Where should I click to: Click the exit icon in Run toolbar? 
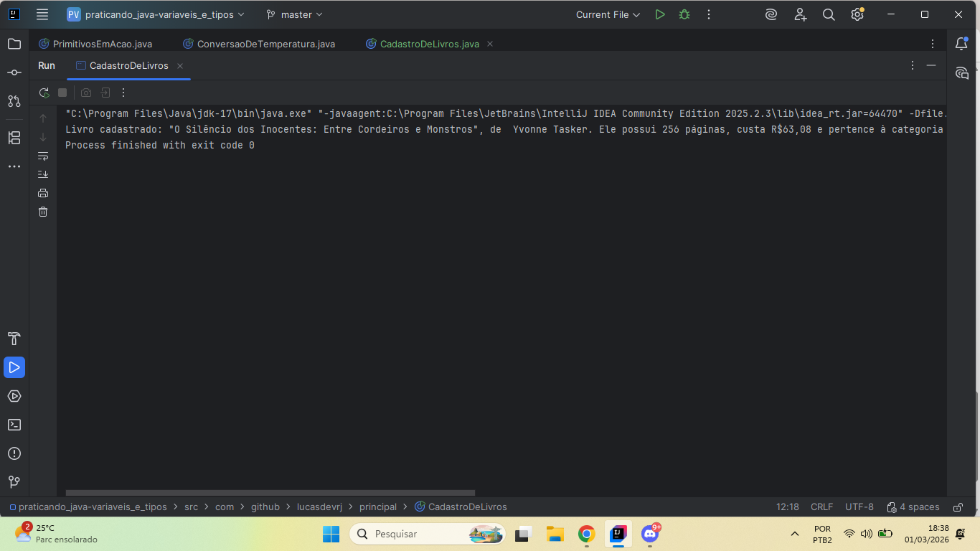click(x=105, y=93)
